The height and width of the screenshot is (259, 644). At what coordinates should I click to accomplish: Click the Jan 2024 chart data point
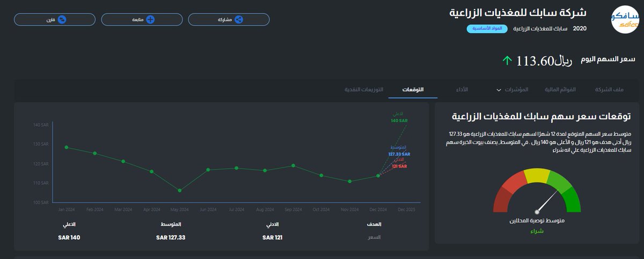tap(66, 147)
